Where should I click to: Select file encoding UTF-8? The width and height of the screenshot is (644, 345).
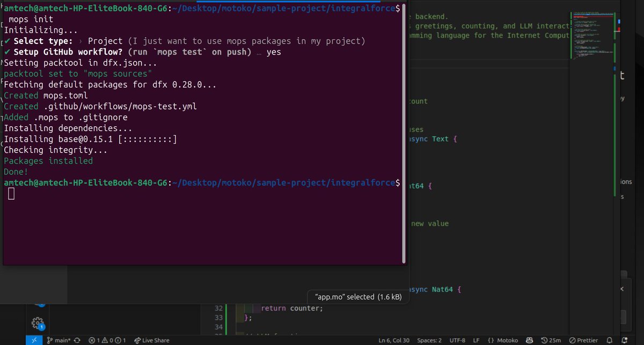point(458,340)
